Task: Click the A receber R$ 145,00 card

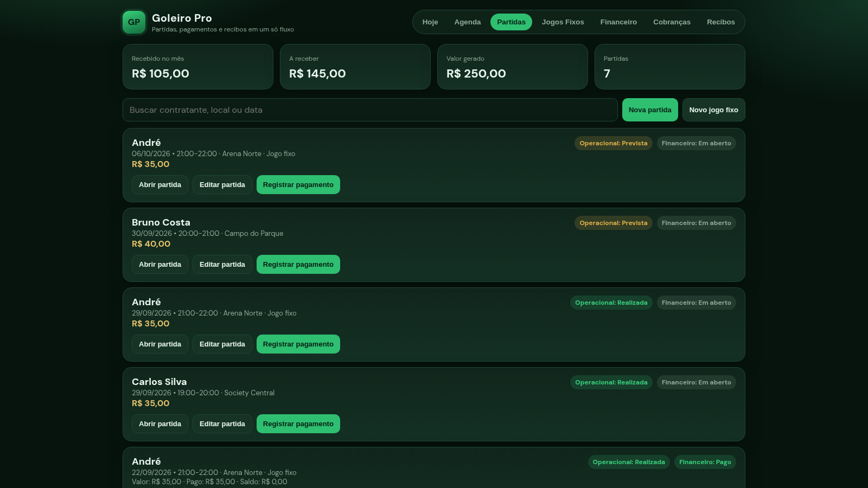Action: point(355,67)
